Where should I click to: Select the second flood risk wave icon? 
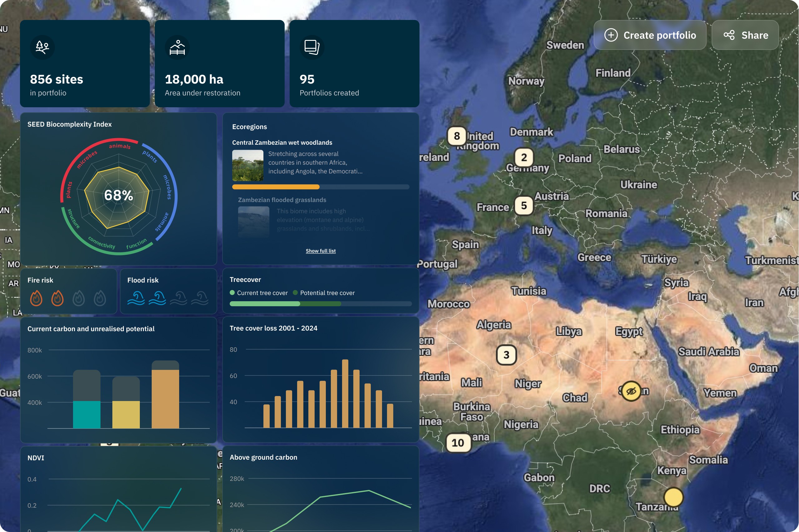157,298
